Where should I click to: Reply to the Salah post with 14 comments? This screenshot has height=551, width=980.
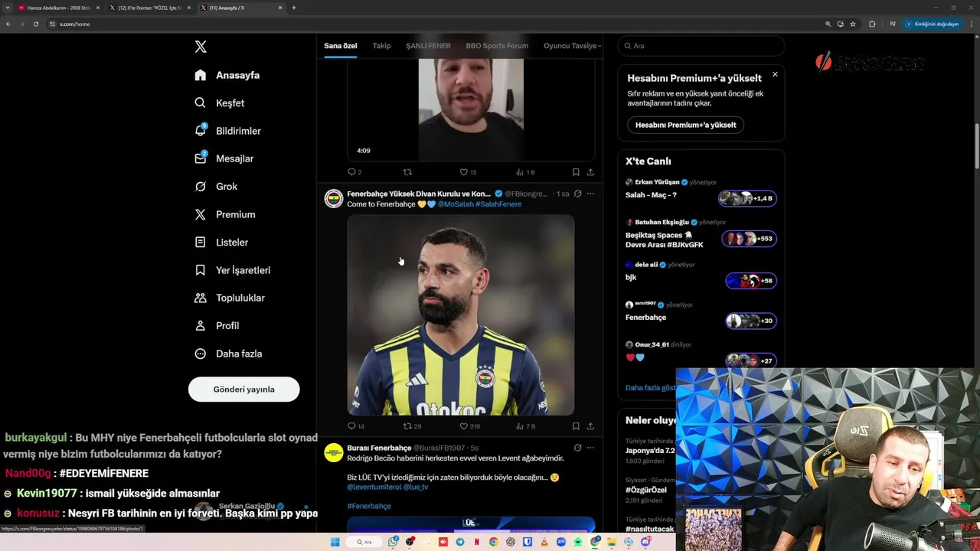(356, 426)
